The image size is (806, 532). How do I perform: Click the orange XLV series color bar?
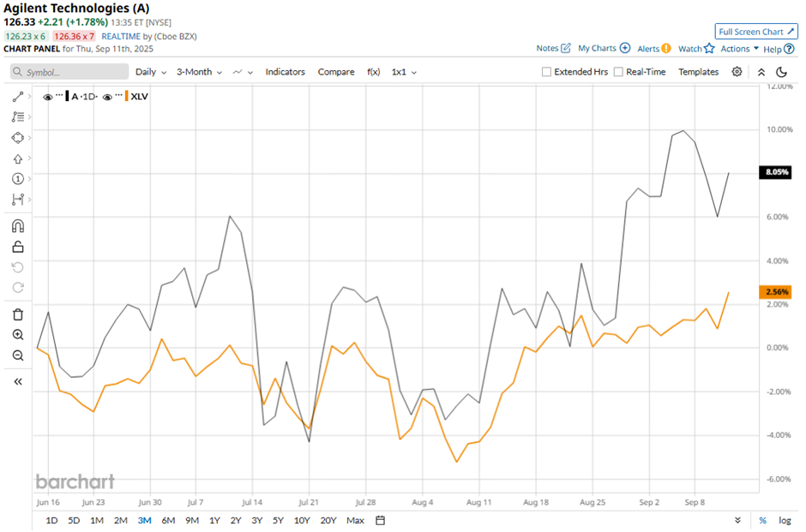(127, 96)
